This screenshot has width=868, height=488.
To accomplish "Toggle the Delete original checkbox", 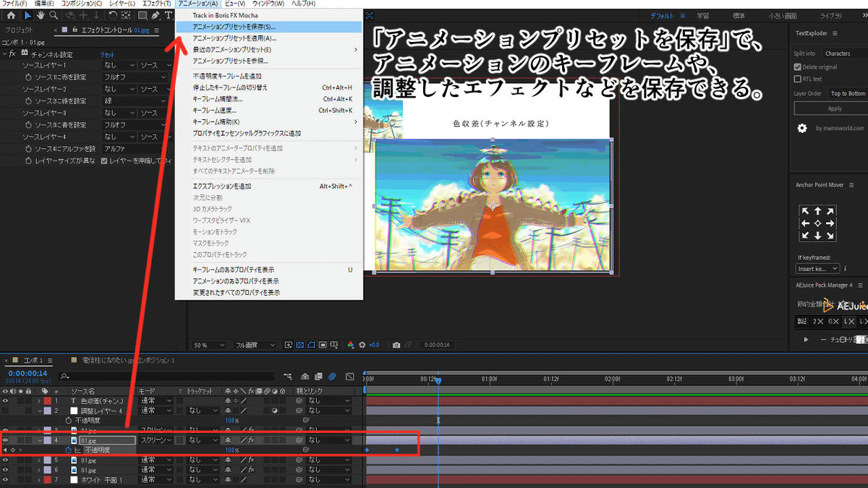I will [x=798, y=67].
